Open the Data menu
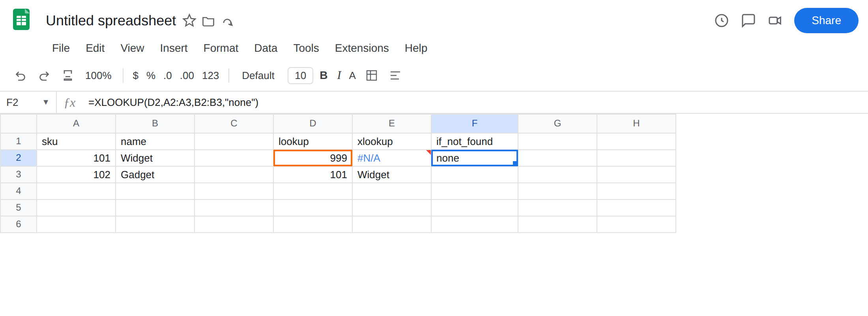The image size is (868, 316). [266, 48]
